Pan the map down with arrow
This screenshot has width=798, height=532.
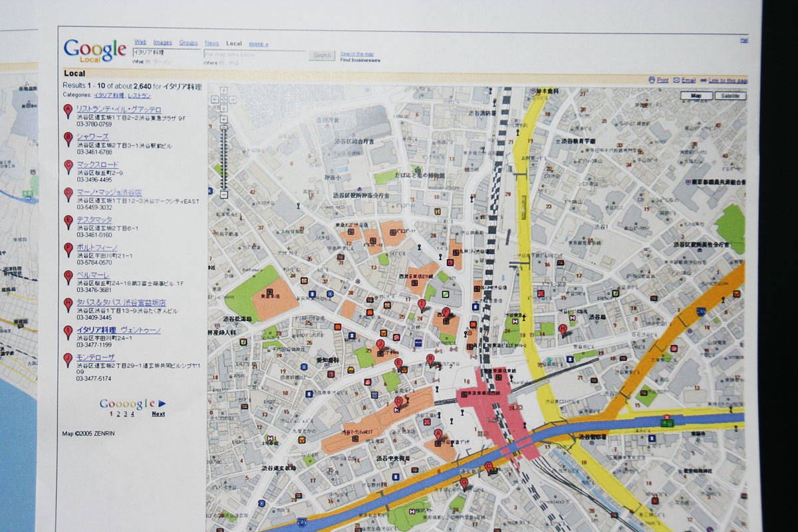(x=224, y=108)
